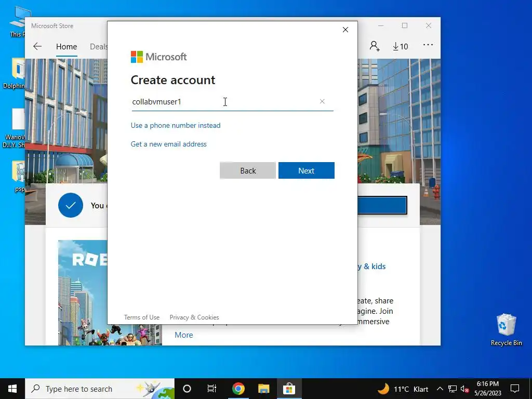532x399 pixels.
Task: Open the weather widget showing 11°C Klart
Action: (403, 389)
